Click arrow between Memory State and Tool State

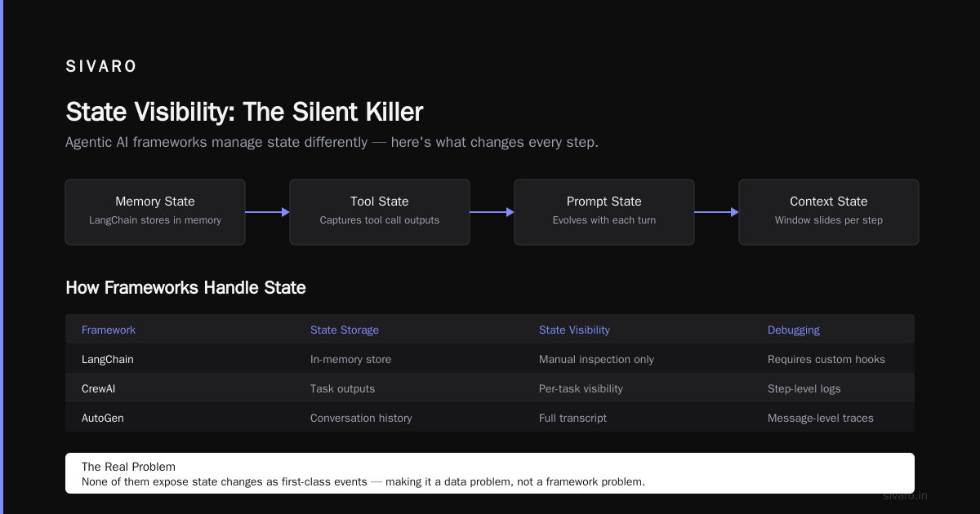(267, 212)
